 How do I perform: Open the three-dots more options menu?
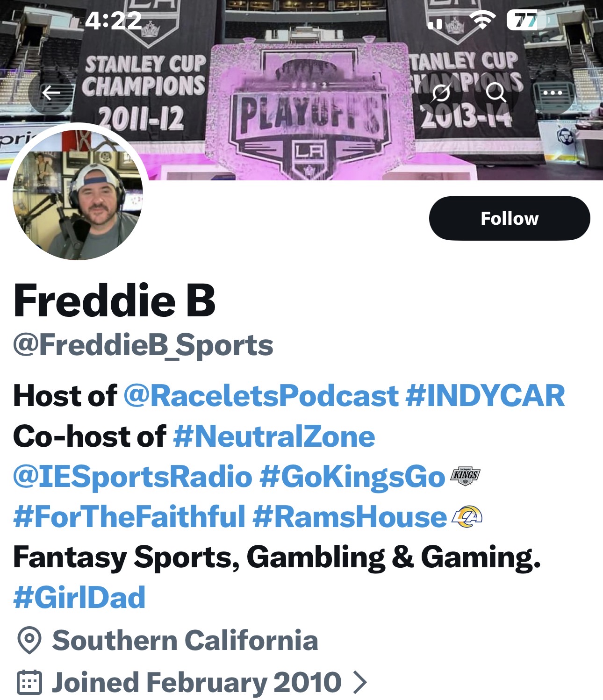click(x=553, y=93)
